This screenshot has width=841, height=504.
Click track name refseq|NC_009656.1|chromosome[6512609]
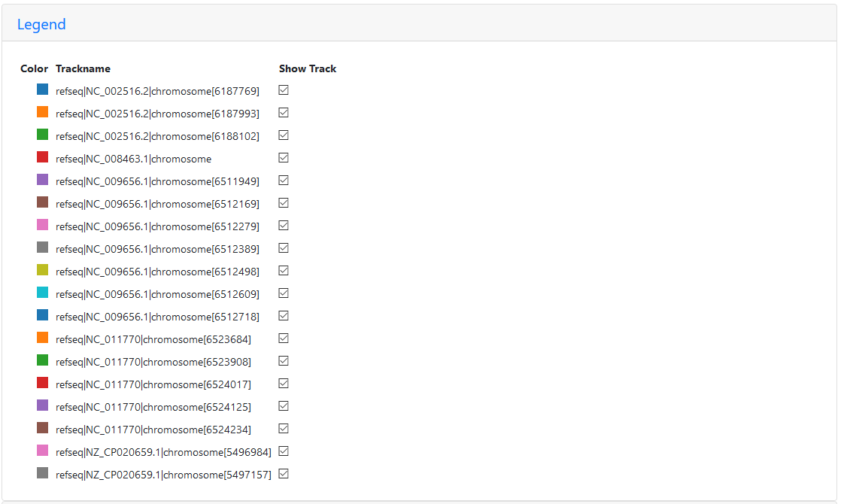[158, 294]
